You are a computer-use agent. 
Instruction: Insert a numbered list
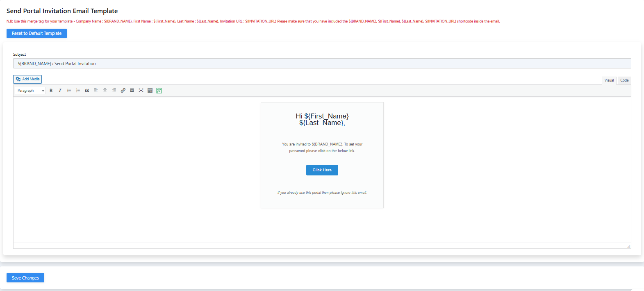[78, 91]
